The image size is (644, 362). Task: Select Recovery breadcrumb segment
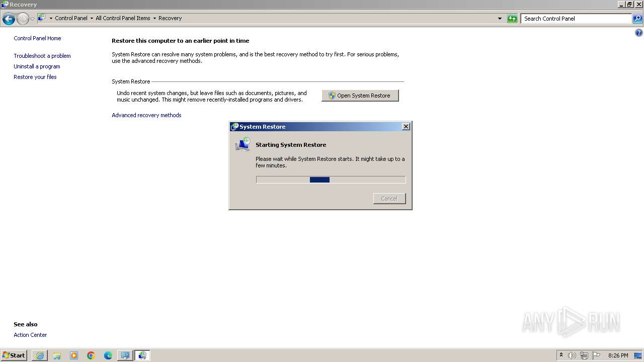[170, 18]
